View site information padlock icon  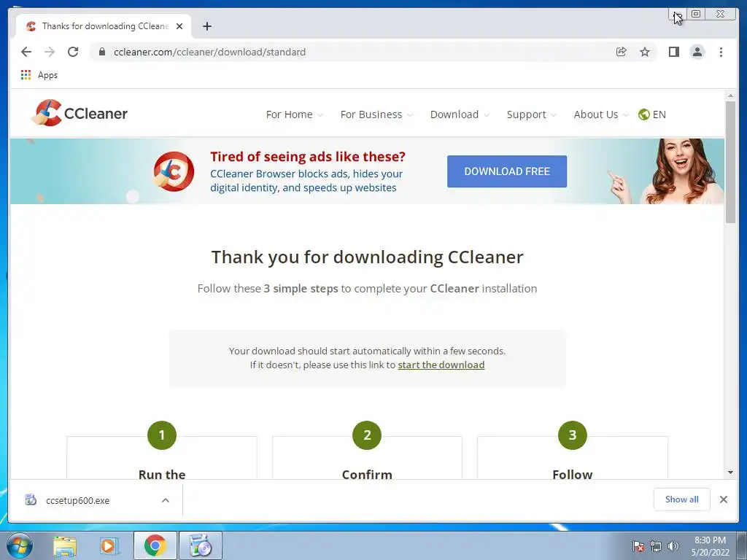102,52
